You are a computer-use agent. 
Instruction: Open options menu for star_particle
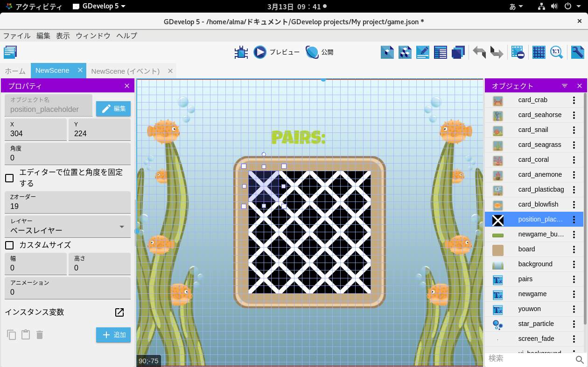tap(574, 324)
